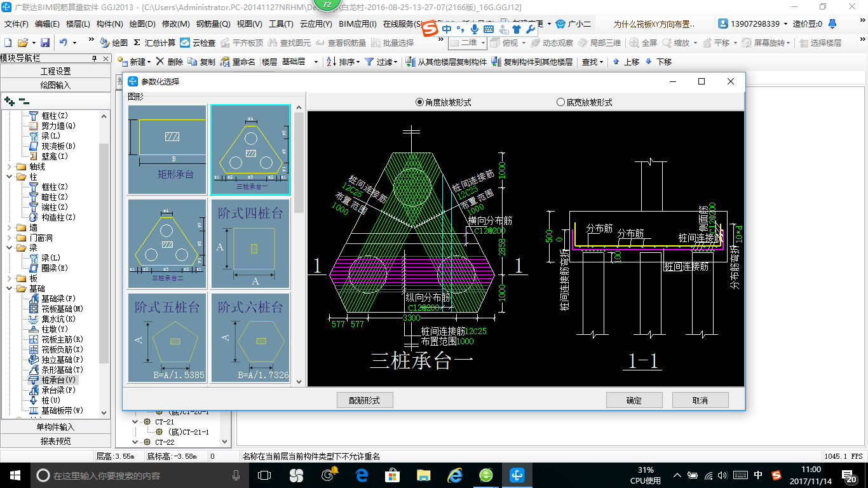This screenshot has height=488, width=868.
Task: Open the 新建 dropdown menu
Action: pyautogui.click(x=149, y=62)
